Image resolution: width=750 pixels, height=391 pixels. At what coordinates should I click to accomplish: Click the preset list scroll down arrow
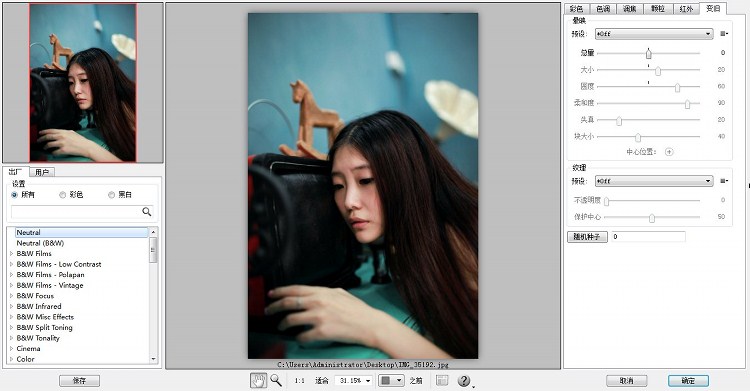(x=153, y=359)
